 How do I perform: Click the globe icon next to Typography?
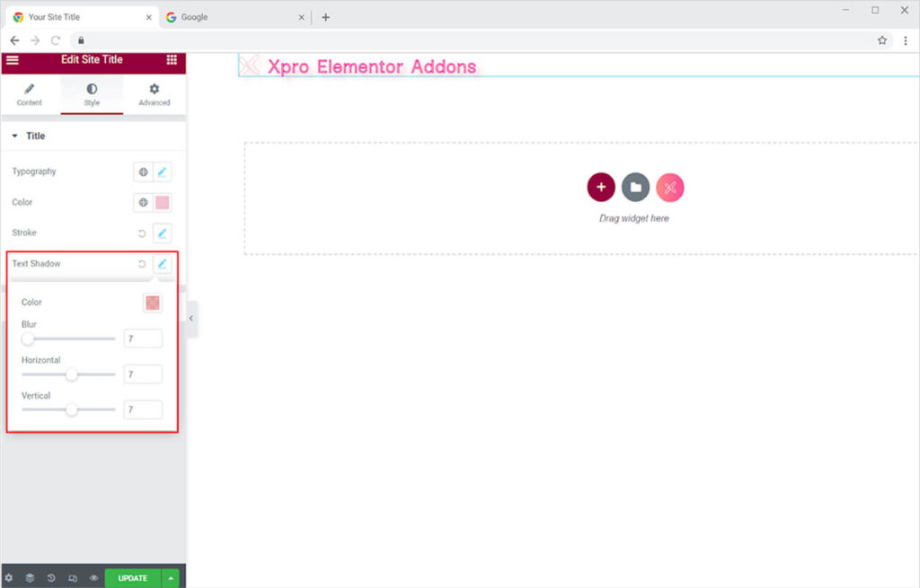coord(143,171)
